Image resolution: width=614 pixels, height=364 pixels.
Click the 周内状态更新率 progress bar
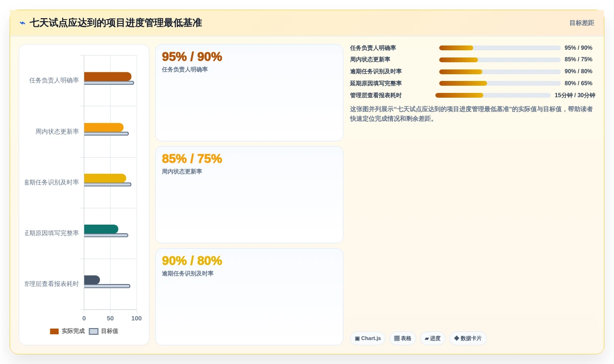tap(500, 60)
